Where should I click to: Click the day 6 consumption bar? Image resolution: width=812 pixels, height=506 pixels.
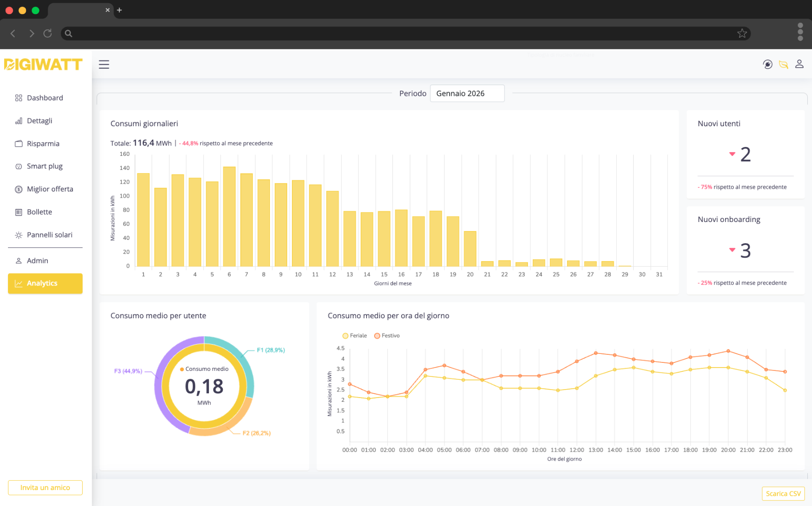coord(229,216)
